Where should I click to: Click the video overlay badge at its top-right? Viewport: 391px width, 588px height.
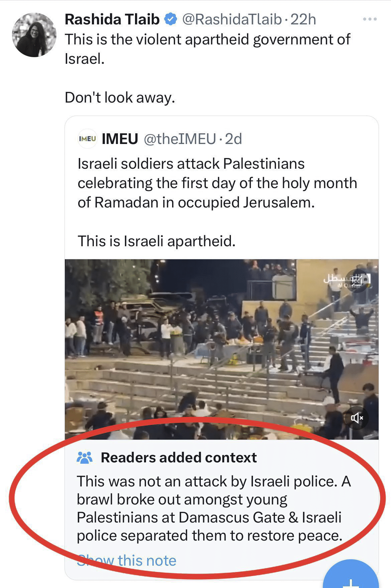click(x=357, y=281)
